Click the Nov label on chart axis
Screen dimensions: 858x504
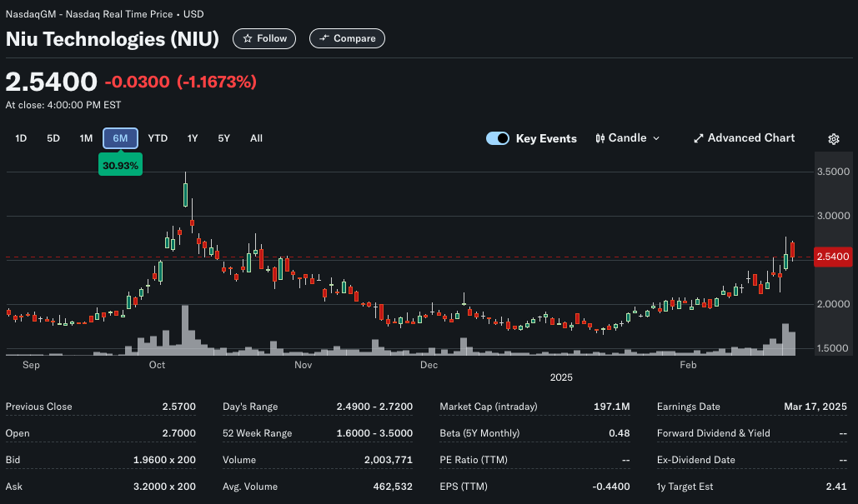point(304,365)
